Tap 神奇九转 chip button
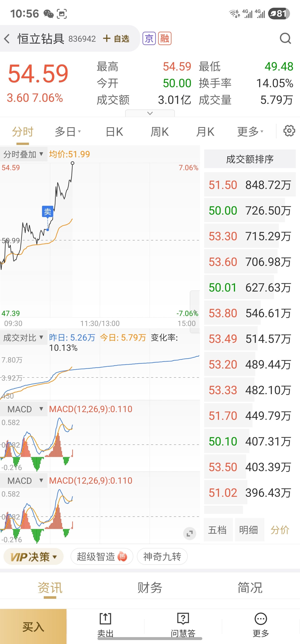 tap(162, 556)
